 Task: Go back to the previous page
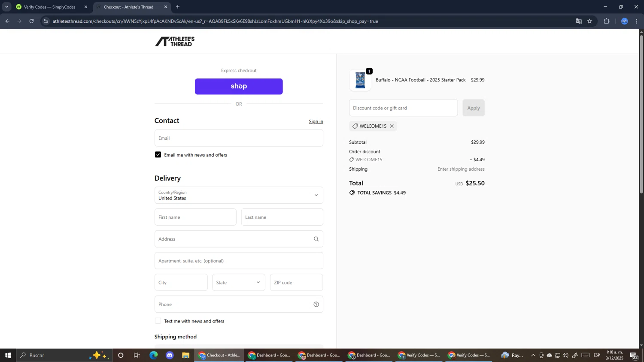(x=7, y=21)
